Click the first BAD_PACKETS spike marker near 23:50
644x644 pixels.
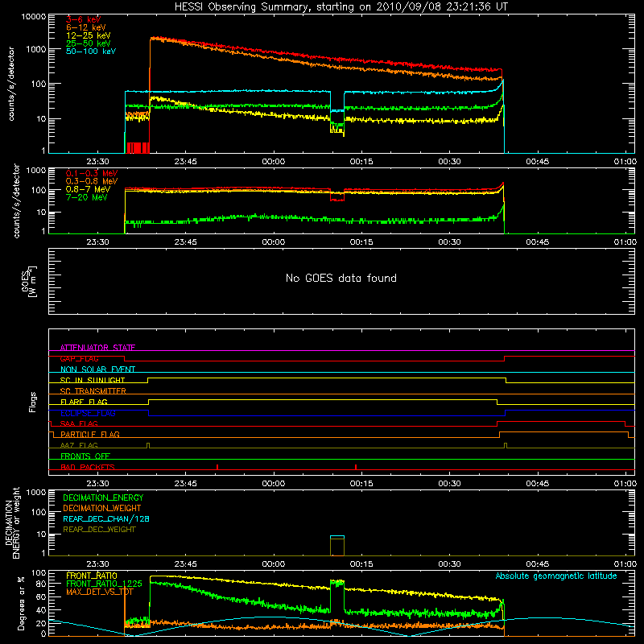(x=217, y=467)
